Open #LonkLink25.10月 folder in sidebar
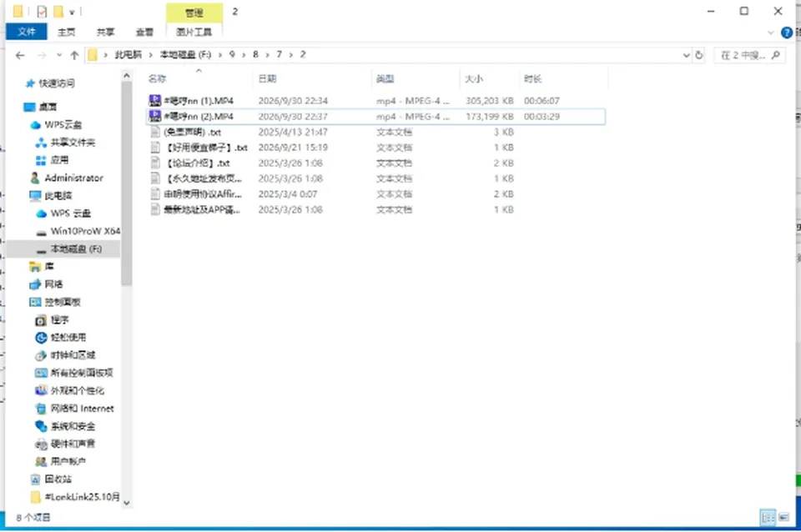 click(x=76, y=497)
